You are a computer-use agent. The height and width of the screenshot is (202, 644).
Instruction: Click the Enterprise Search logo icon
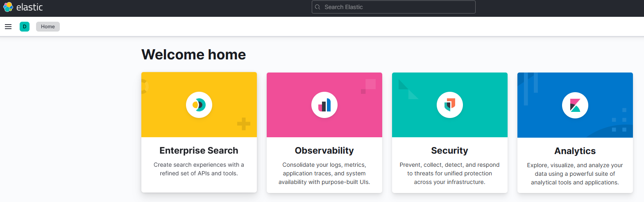199,105
